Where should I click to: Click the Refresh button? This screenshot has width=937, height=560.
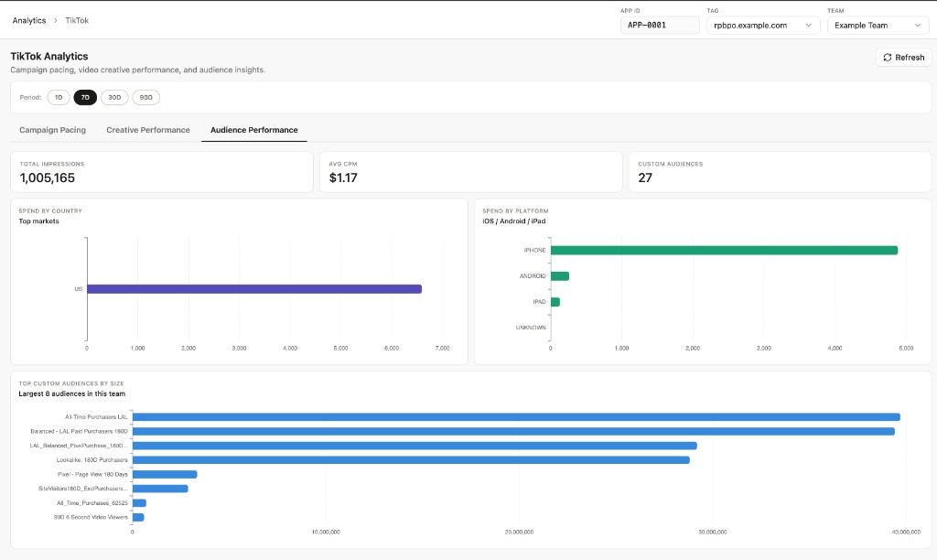[903, 58]
